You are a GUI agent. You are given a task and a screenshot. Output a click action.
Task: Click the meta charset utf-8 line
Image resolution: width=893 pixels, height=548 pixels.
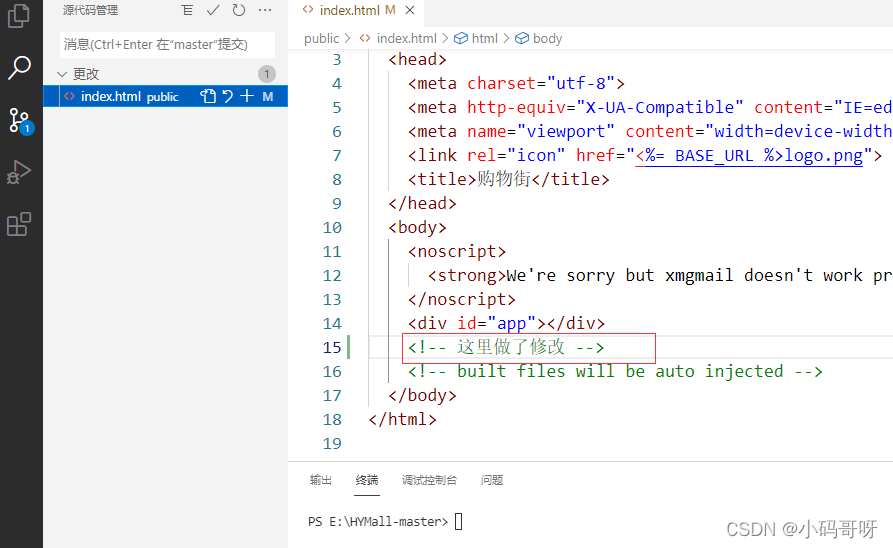tap(516, 84)
